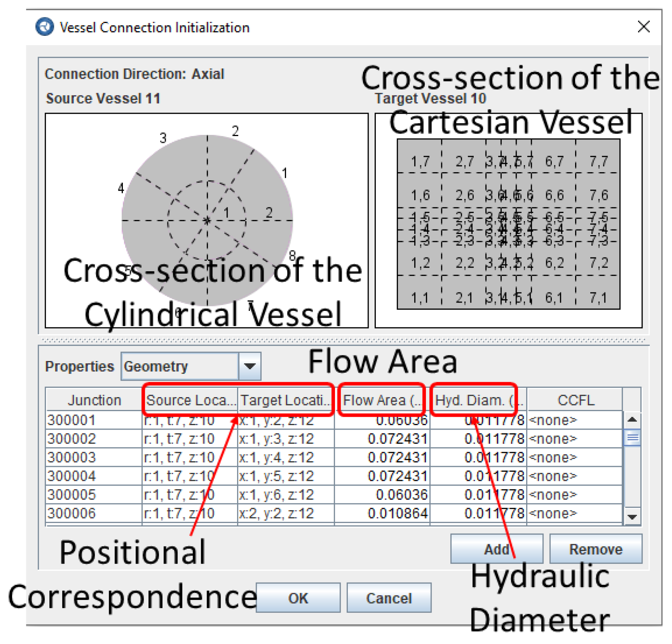Close the Vessel Connection Initialization dialog
Viewport: 672px width, 644px height.
[x=643, y=27]
